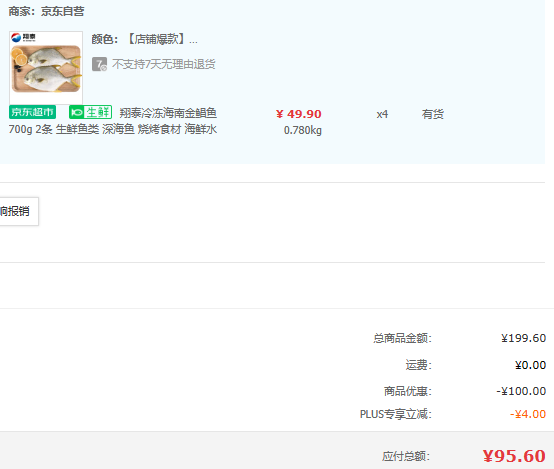Image resolution: width=554 pixels, height=469 pixels.
Task: Select merchant text 商家：京东自营
Action: 46,11
